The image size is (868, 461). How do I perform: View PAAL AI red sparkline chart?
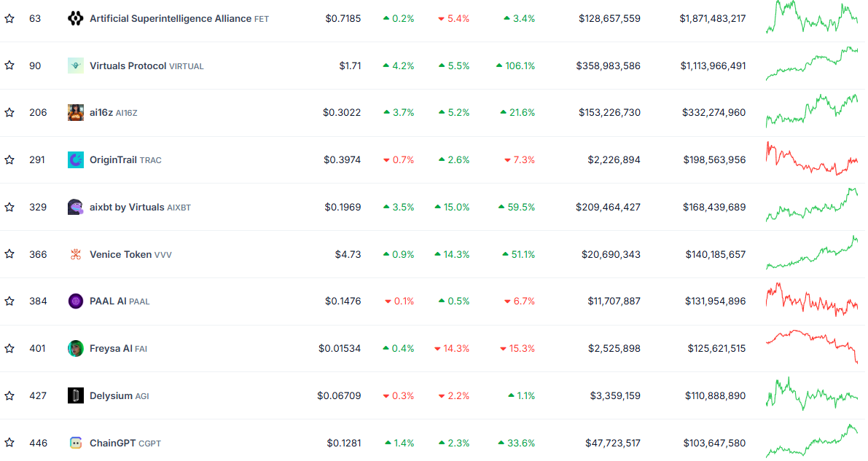[812, 300]
